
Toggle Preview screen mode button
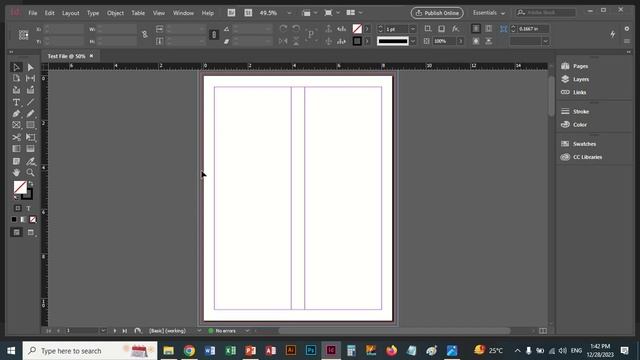[x=31, y=233]
